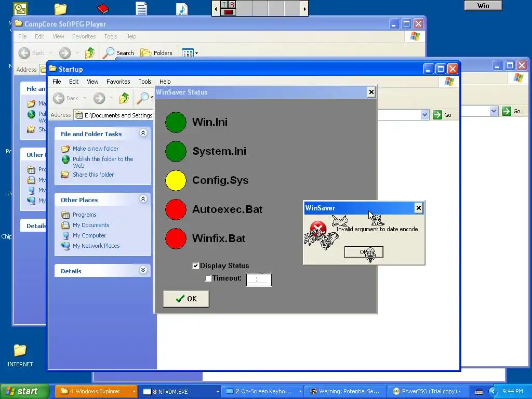This screenshot has height=399, width=532.
Task: Click the red error icon in WinSaver dialog
Action: pos(318,229)
